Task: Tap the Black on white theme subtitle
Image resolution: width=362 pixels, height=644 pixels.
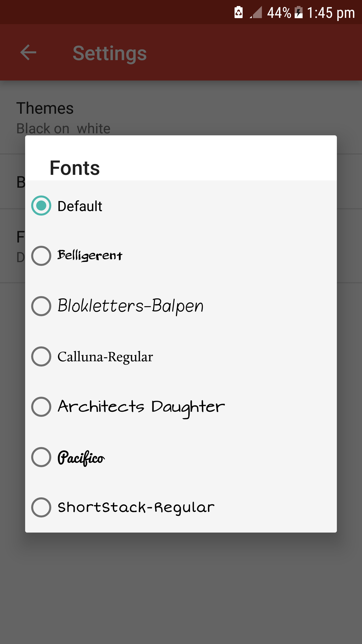Action: [63, 129]
